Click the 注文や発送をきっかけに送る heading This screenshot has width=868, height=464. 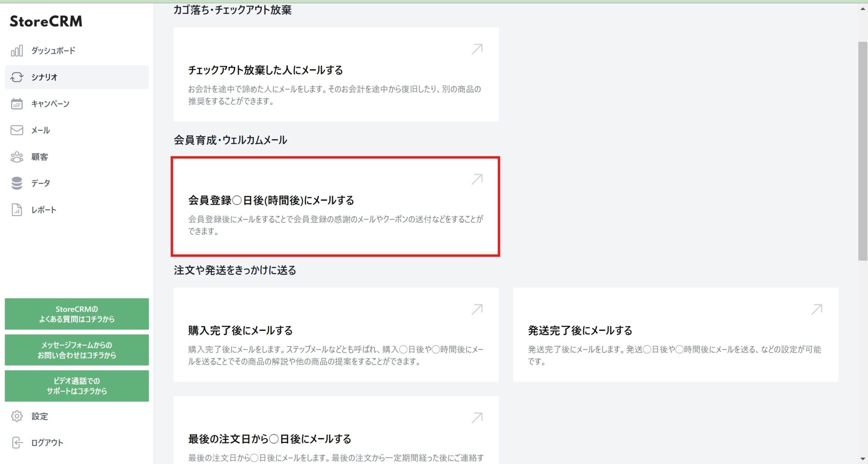235,270
